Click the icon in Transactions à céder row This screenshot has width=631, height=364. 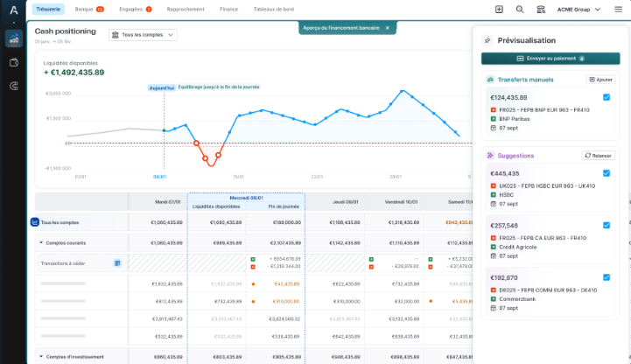click(x=117, y=262)
